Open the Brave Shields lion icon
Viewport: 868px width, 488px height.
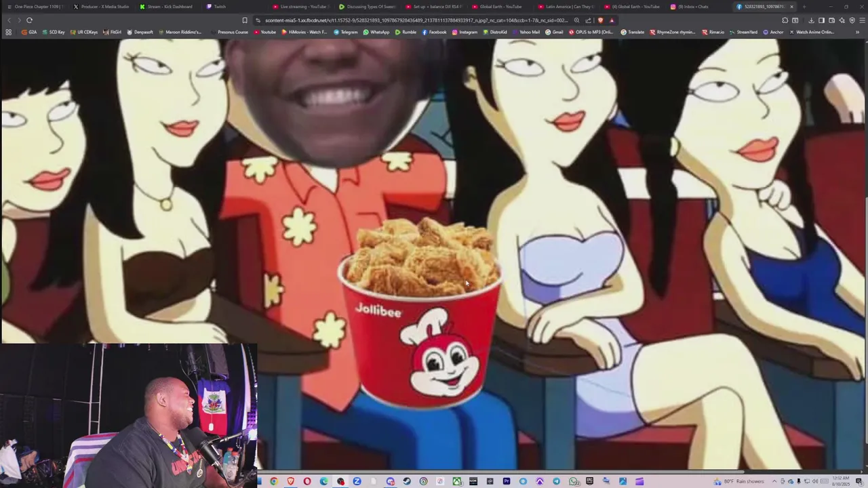[601, 20]
